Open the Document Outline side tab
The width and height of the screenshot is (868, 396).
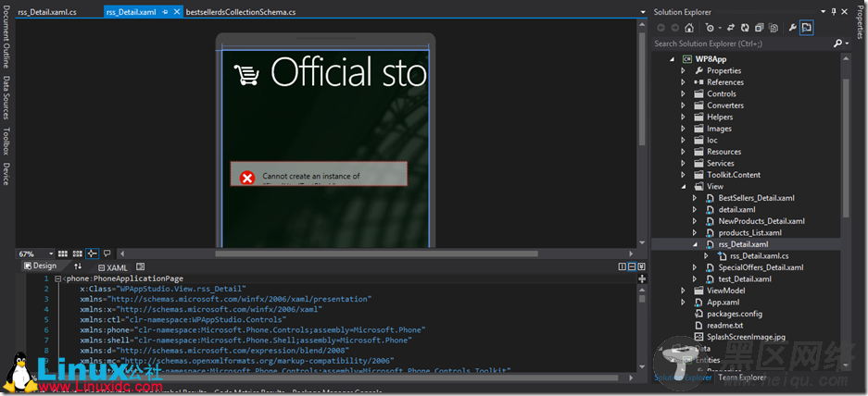[x=6, y=37]
